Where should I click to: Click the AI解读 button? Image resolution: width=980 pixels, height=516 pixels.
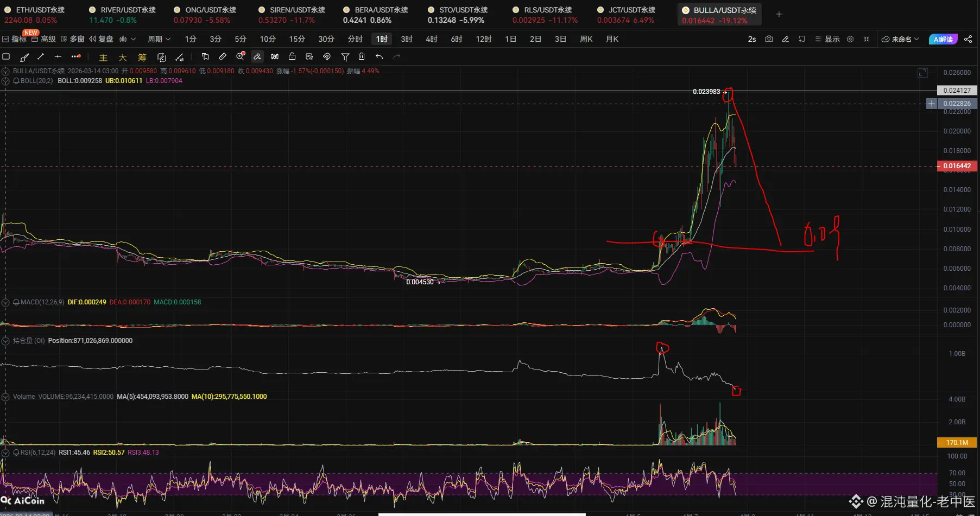[x=944, y=39]
